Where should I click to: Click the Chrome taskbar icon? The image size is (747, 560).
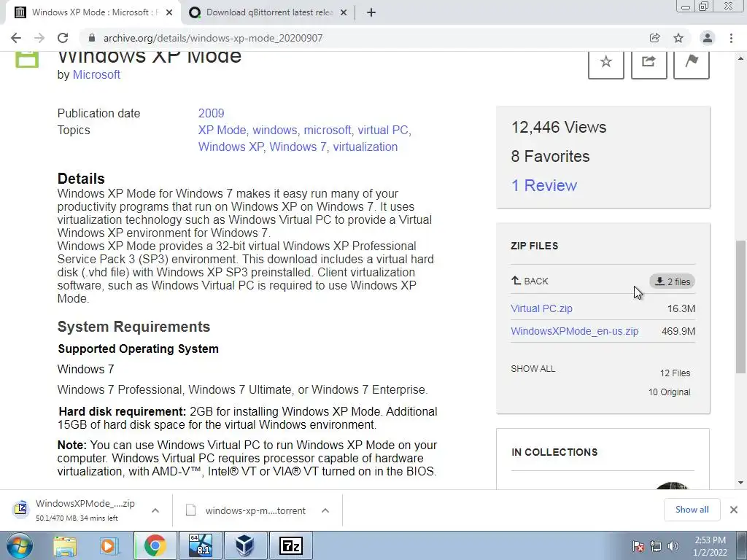click(x=155, y=545)
